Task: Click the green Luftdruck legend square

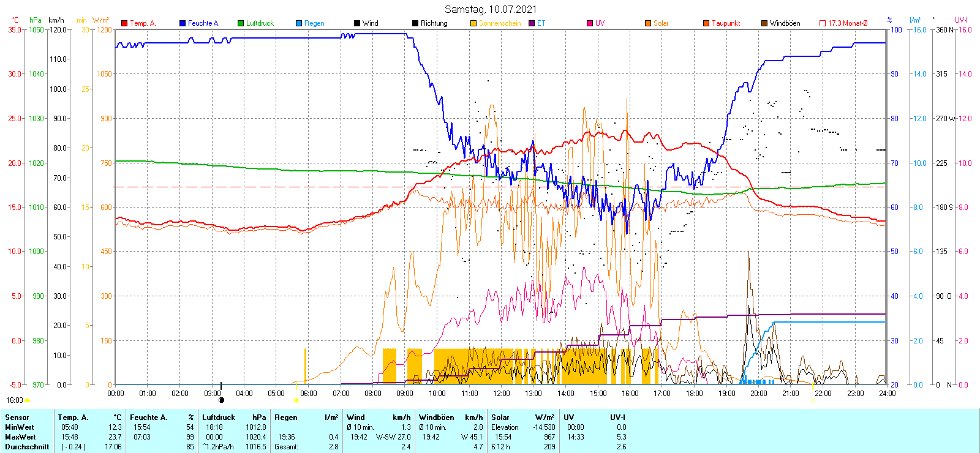Action: tap(241, 23)
